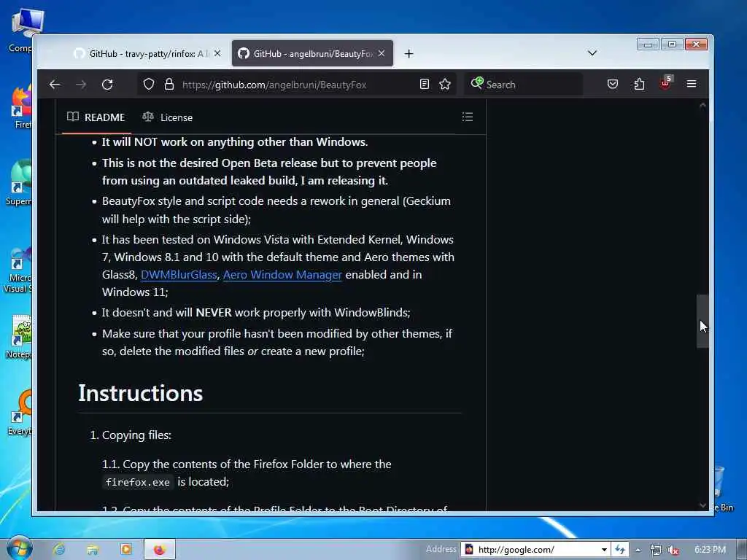Click the bold NEVER word
Viewport: 747px width, 560px height.
pyautogui.click(x=214, y=313)
